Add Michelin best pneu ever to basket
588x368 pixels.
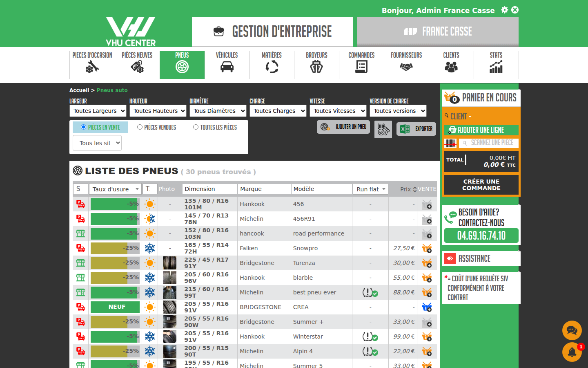427,292
